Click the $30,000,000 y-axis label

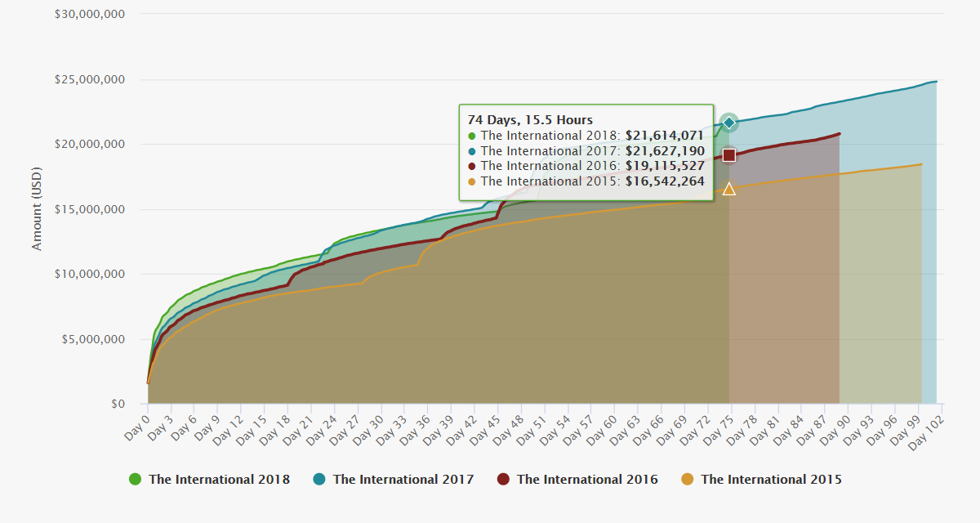pyautogui.click(x=89, y=14)
